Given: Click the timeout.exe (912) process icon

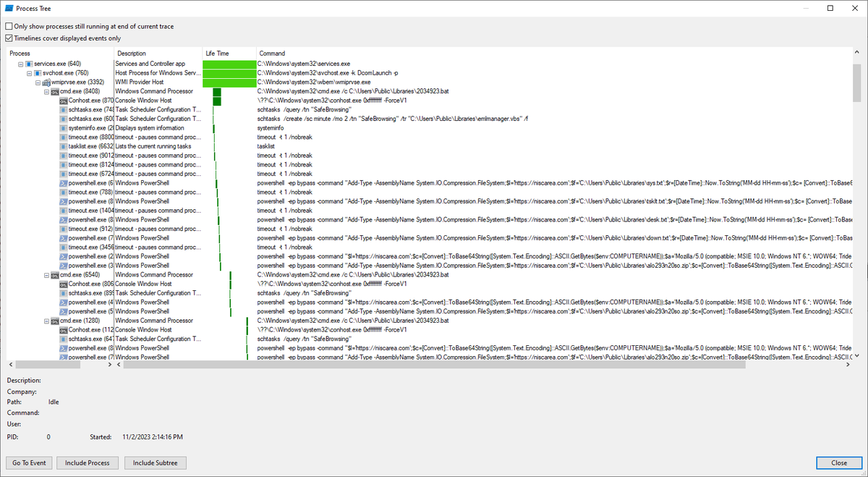Looking at the screenshot, I should [x=64, y=229].
